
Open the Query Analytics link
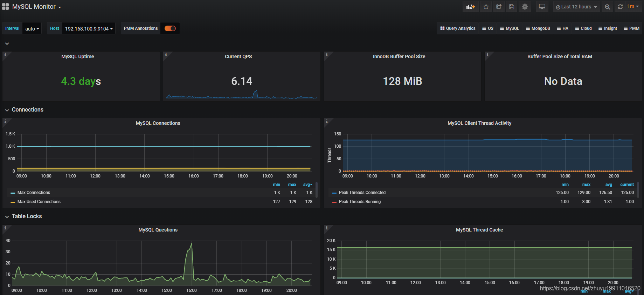(458, 28)
